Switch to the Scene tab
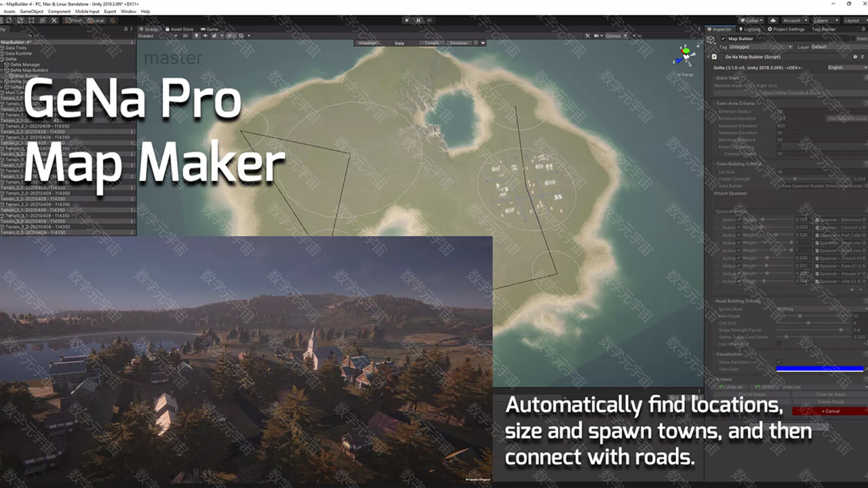 tap(149, 29)
